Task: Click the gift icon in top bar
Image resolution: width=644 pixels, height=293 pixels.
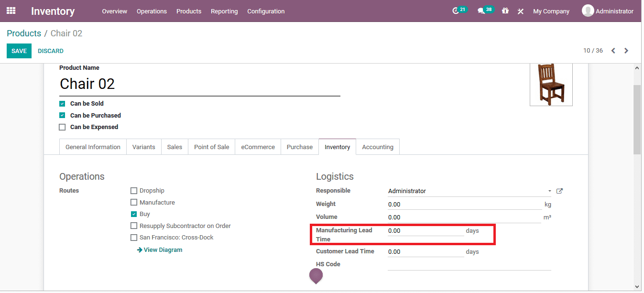Action: tap(505, 11)
